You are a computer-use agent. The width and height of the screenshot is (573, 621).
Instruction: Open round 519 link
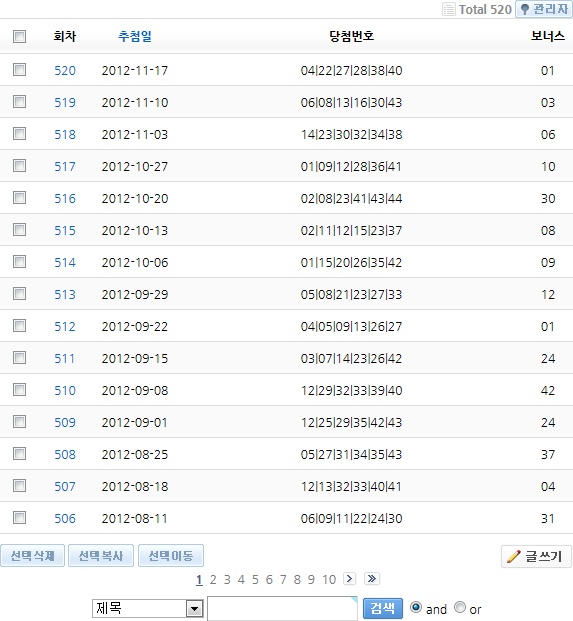coord(65,103)
